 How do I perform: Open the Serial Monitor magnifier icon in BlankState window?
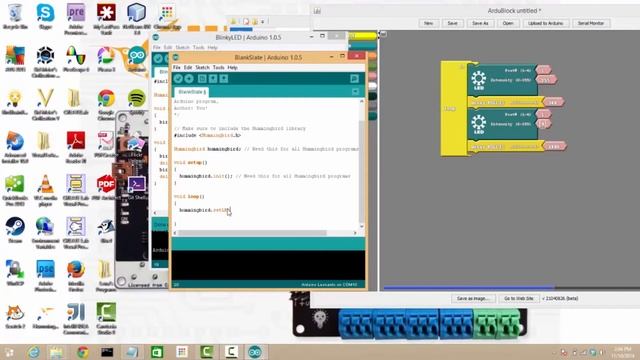coord(354,79)
